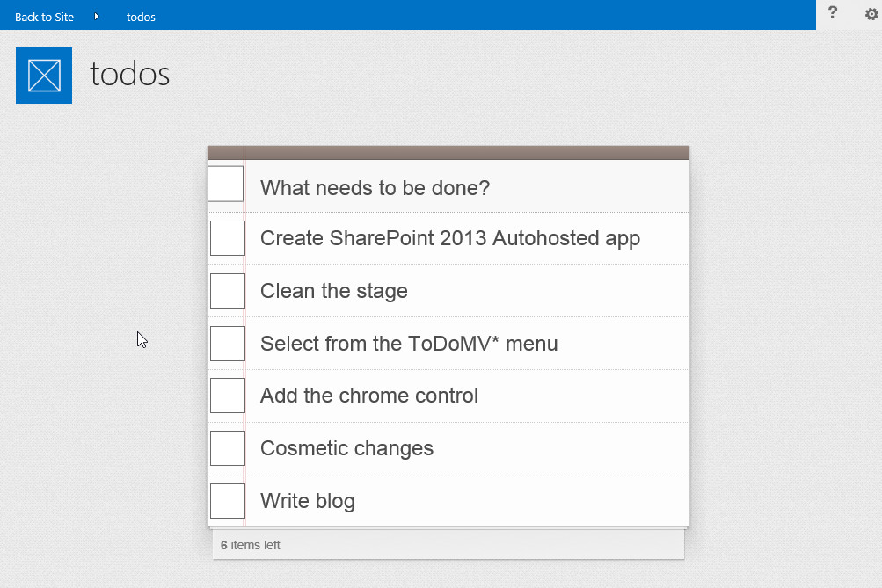882x588 pixels.
Task: Select the Write blog task text
Action: (308, 501)
